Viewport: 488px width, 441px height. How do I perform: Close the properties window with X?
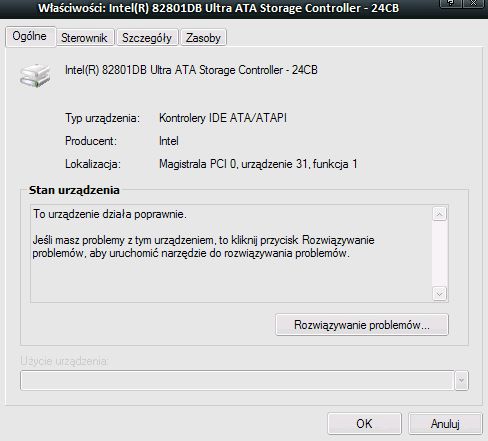click(x=473, y=3)
